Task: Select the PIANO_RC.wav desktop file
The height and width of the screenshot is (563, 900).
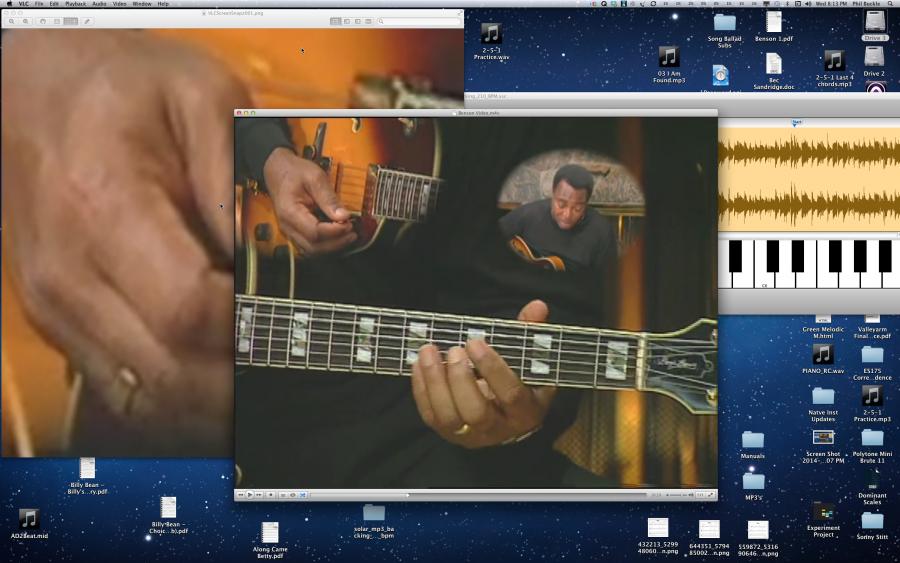Action: 823,359
